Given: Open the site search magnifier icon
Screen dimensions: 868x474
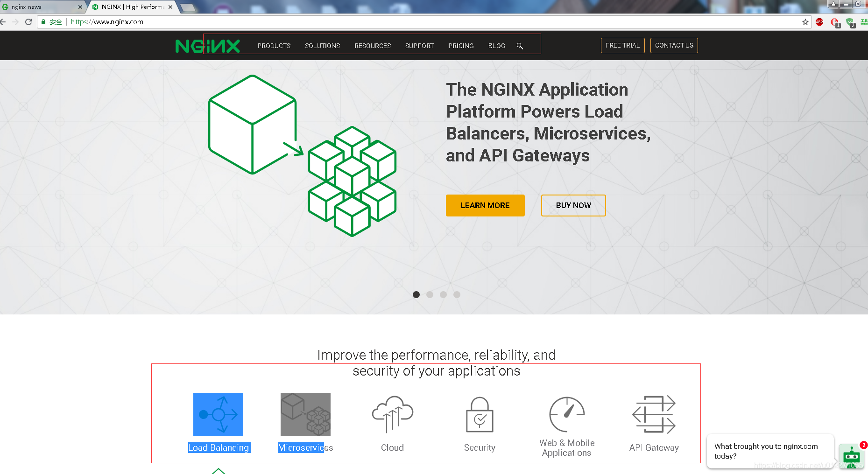Looking at the screenshot, I should click(x=520, y=46).
